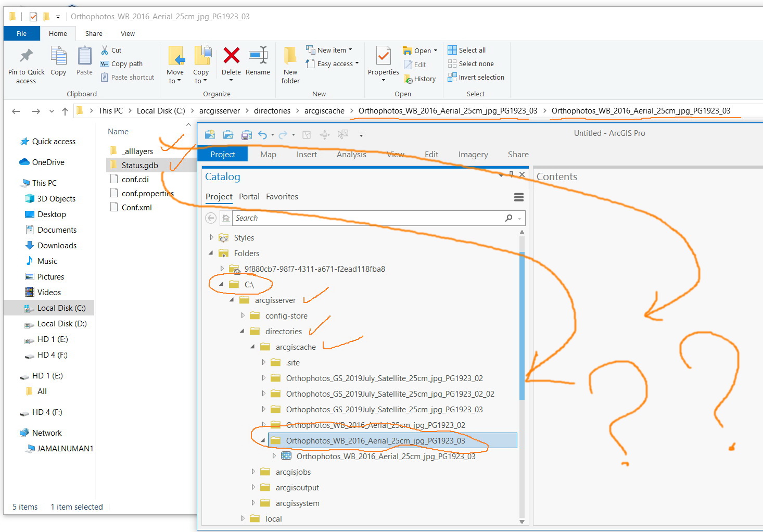Switch to the Map tab in ArcGIS Pro

coord(268,155)
